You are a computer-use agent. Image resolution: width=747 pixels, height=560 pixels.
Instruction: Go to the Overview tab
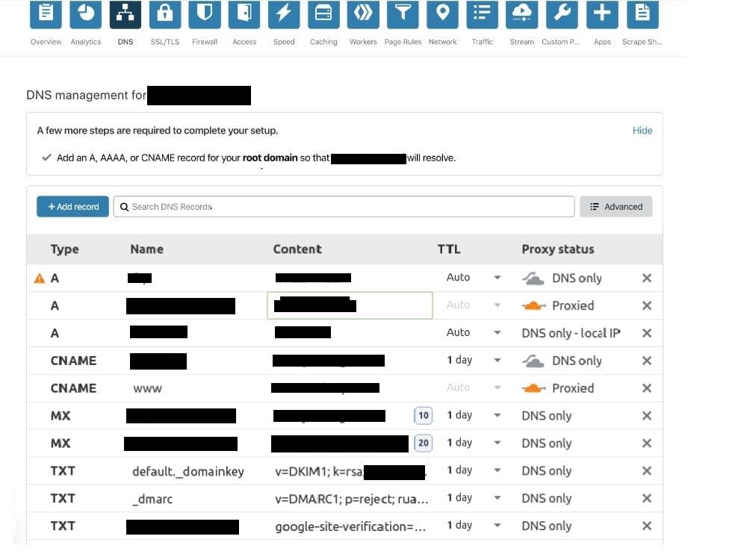click(46, 13)
